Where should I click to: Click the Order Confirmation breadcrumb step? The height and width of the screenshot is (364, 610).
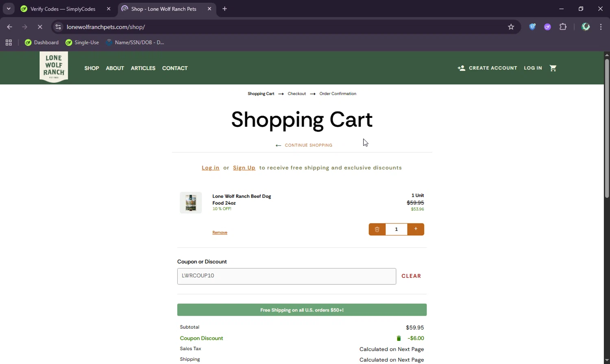coord(338,93)
